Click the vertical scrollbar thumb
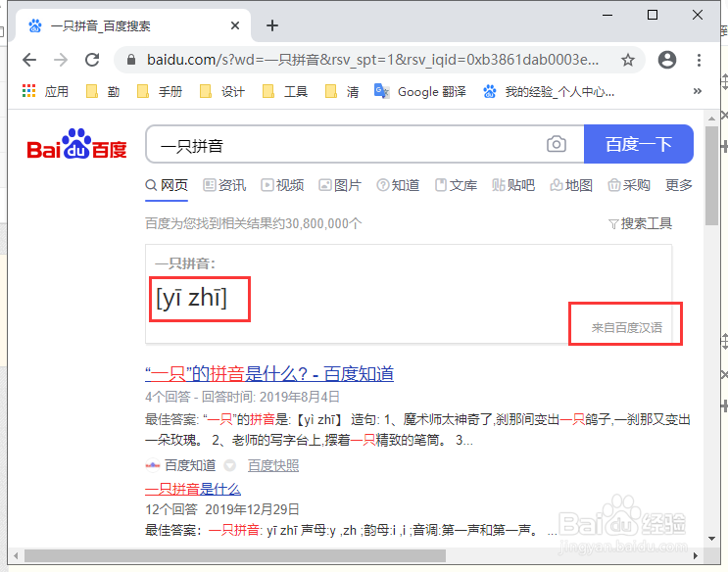 click(x=711, y=176)
